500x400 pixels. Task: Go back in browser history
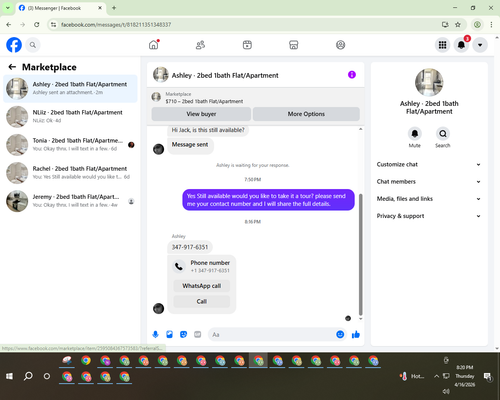(9, 24)
